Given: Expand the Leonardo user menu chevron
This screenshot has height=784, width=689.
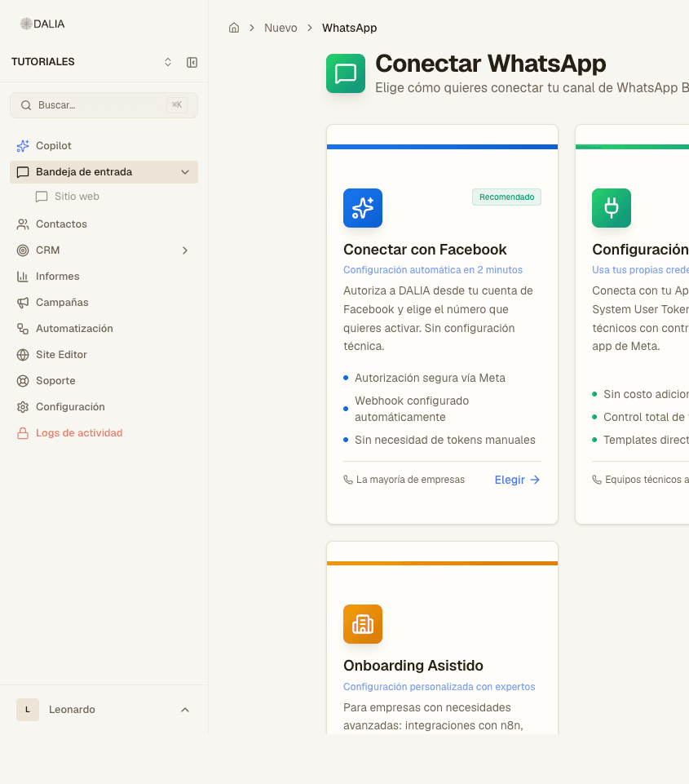Looking at the screenshot, I should (185, 710).
